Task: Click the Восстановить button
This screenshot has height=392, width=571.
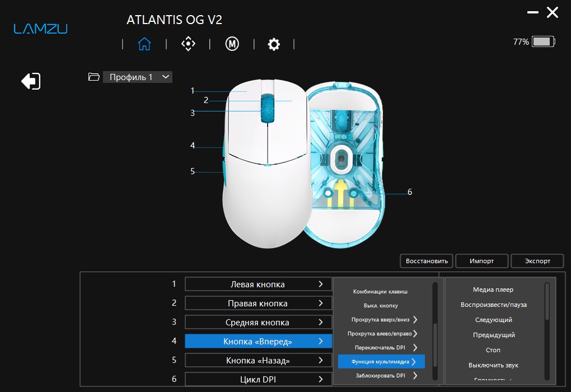Action: click(x=427, y=261)
